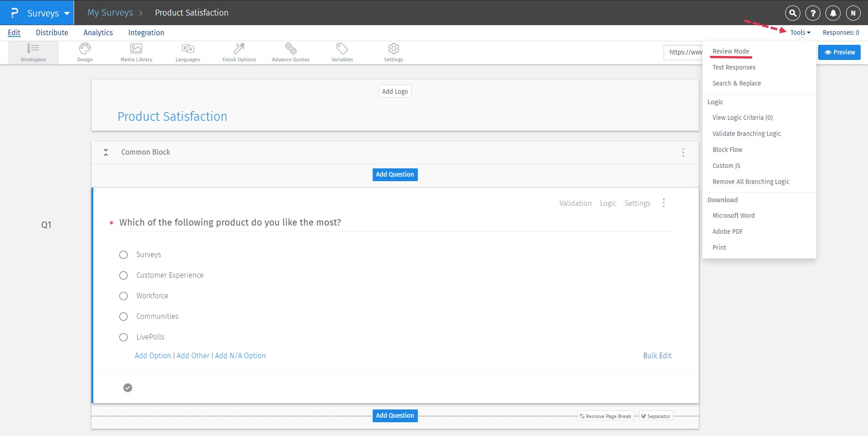The image size is (868, 436).
Task: Open the Languages tool
Action: [x=188, y=52]
